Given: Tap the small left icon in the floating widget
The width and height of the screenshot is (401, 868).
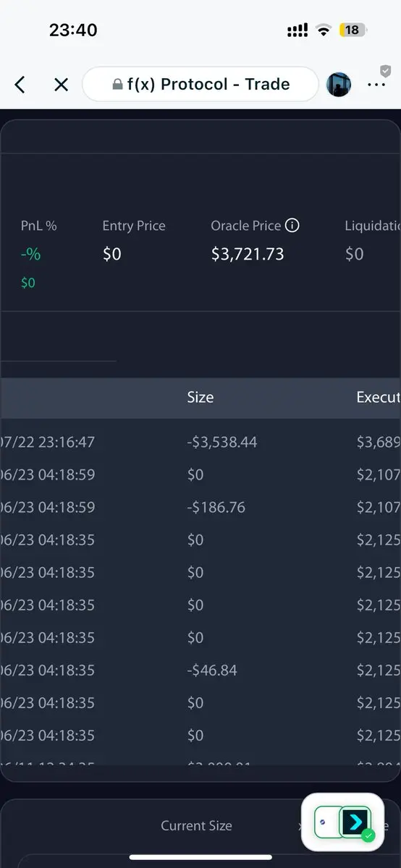Looking at the screenshot, I should click(x=323, y=822).
